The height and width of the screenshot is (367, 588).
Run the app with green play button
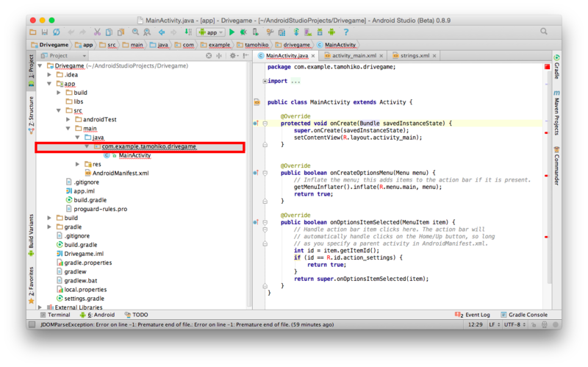232,32
